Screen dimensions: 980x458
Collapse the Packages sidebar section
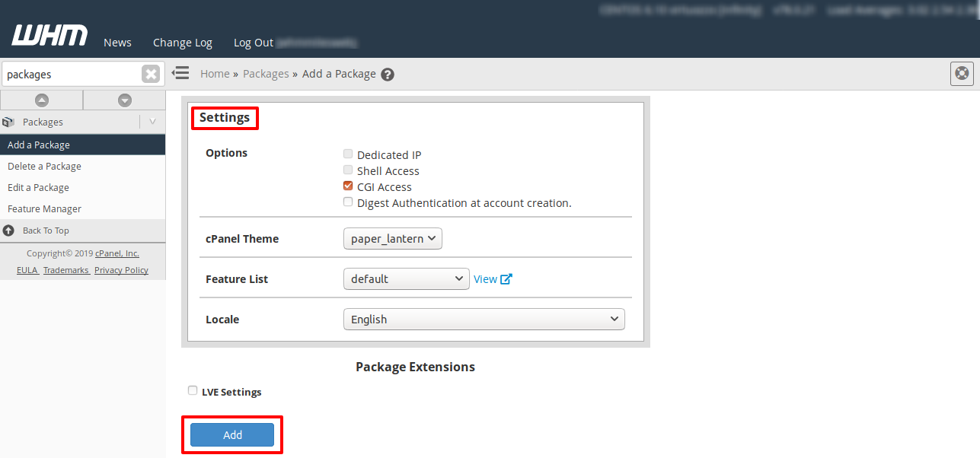point(152,122)
